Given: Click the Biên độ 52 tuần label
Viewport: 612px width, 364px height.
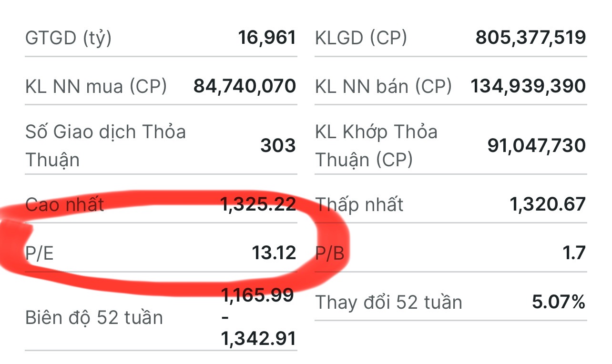Looking at the screenshot, I should point(94,317).
